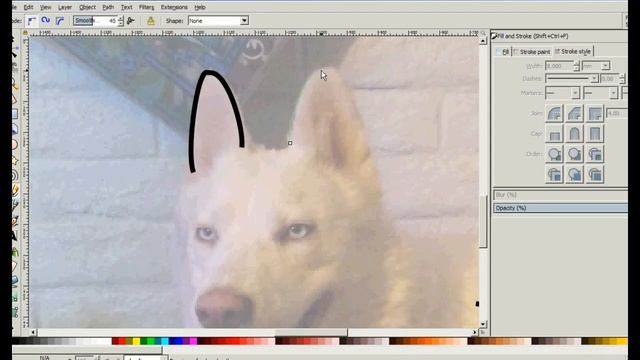
Task: Select BSpline path mode icon
Action: [x=60, y=20]
